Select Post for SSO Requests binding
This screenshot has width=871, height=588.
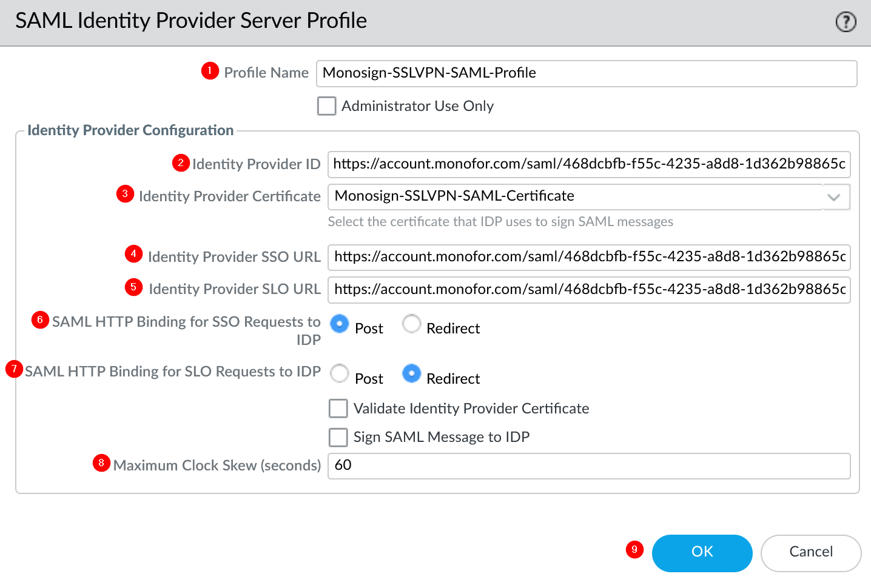click(340, 324)
